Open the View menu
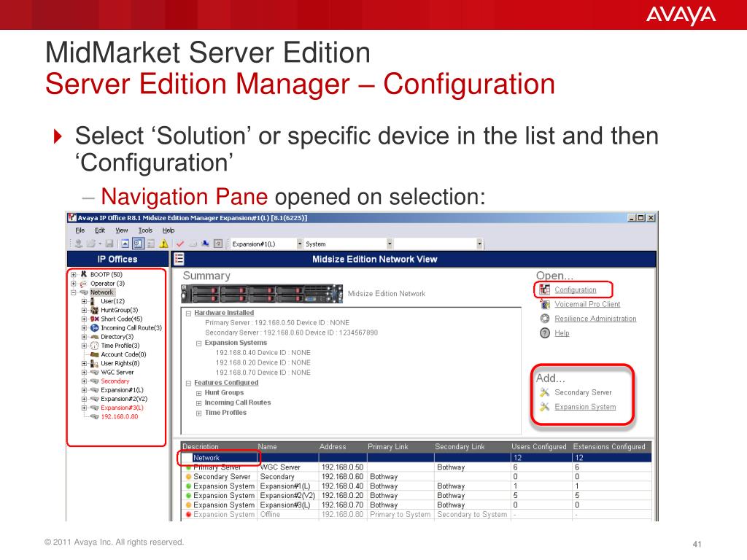 point(122,230)
